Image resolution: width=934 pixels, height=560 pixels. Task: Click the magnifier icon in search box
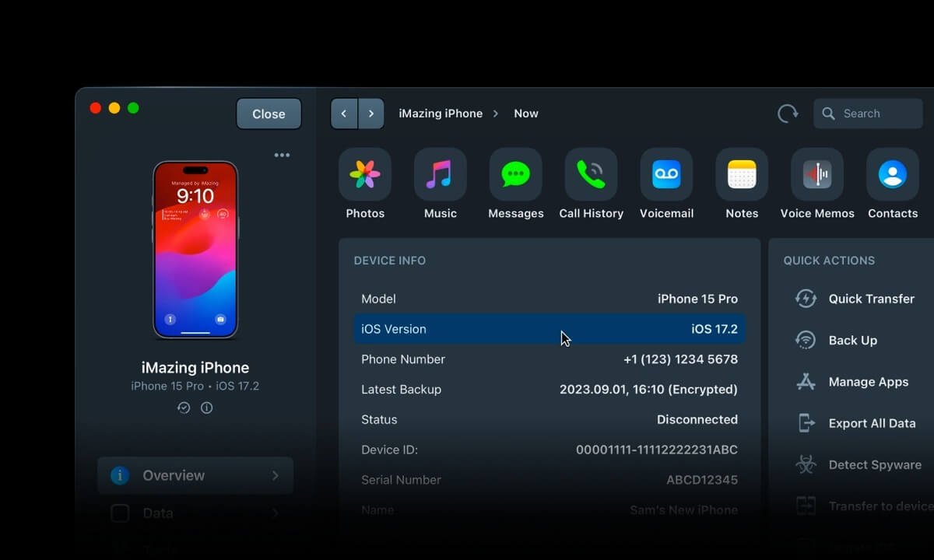point(829,114)
